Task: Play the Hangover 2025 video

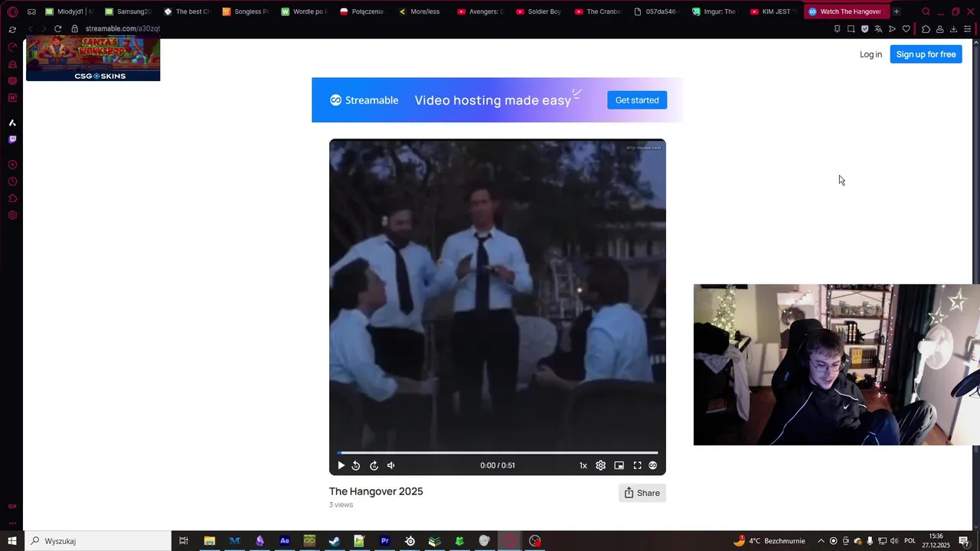Action: (x=341, y=465)
